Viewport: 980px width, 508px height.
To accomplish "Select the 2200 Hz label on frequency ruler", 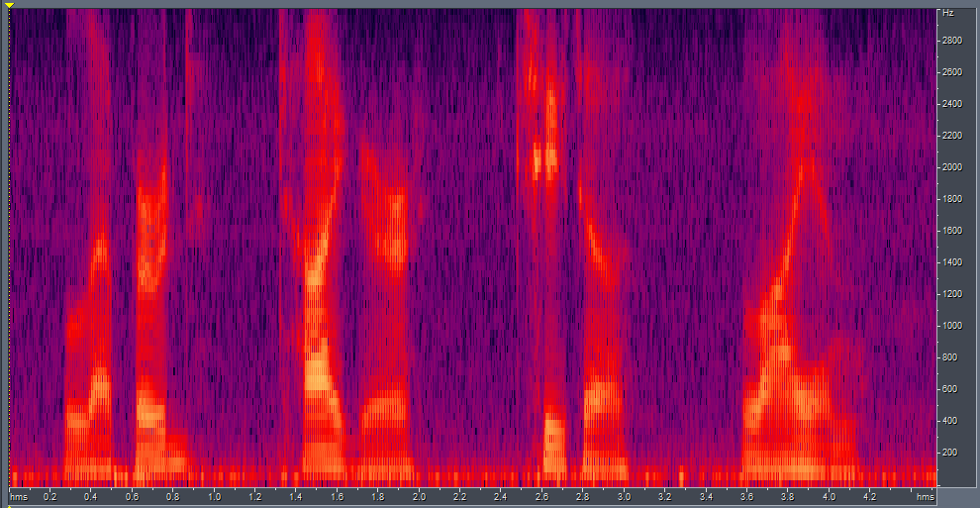I will (x=952, y=136).
